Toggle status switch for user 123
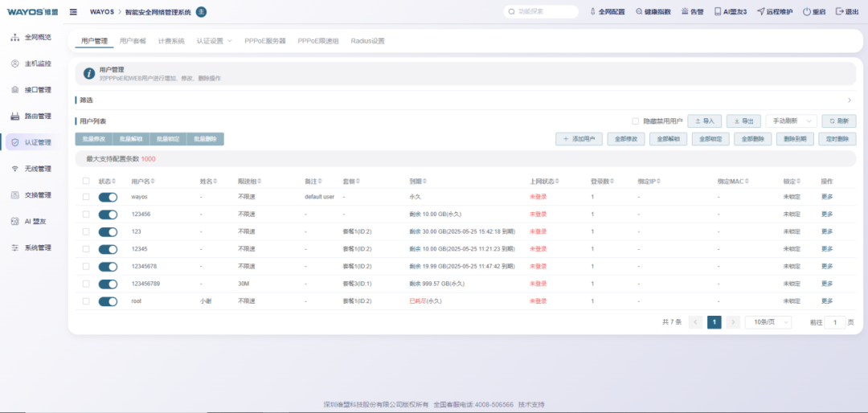Viewport: 868px width, 413px height. [x=108, y=231]
